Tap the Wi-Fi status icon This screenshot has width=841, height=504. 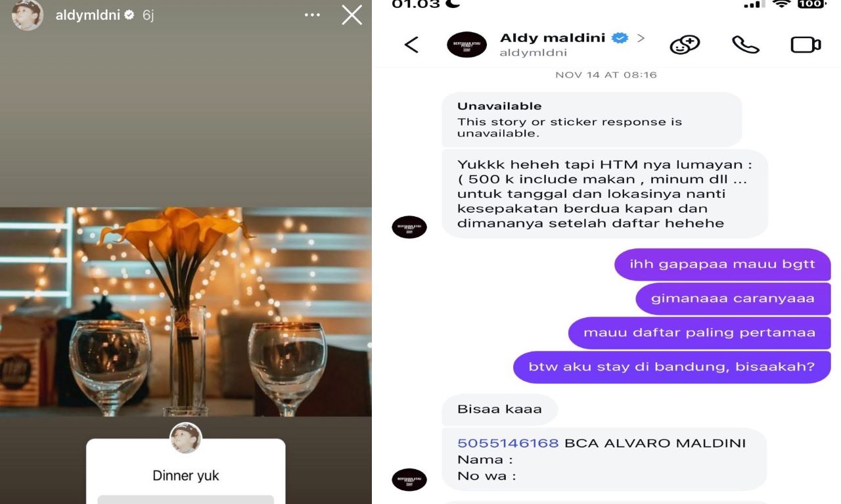coord(781,4)
